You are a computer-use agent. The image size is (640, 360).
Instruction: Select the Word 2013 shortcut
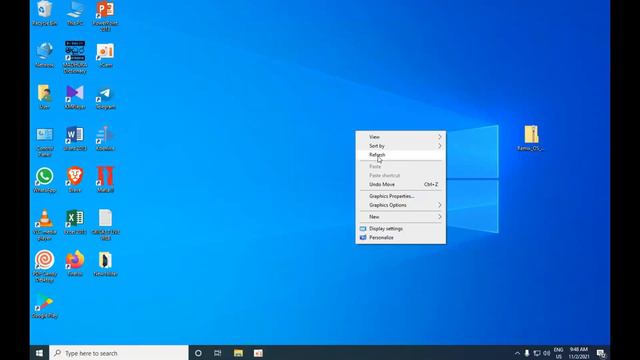pyautogui.click(x=75, y=139)
